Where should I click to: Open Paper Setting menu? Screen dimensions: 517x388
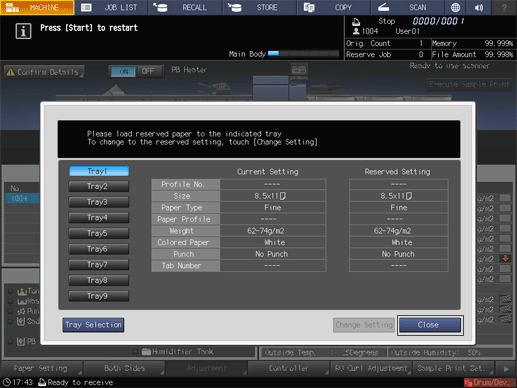click(41, 368)
